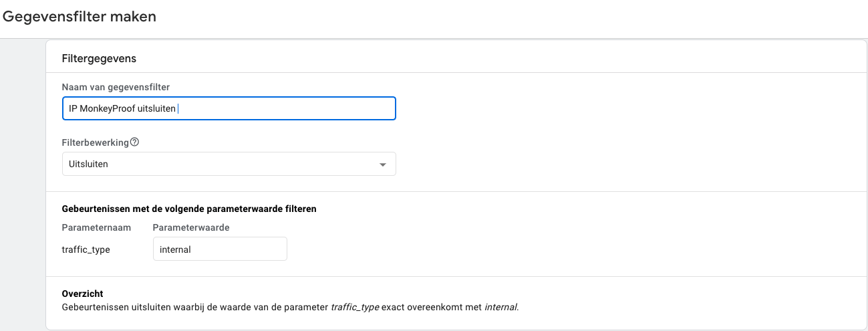
Task: Open the Uitsluiten filter operation combo box
Action: tap(229, 164)
